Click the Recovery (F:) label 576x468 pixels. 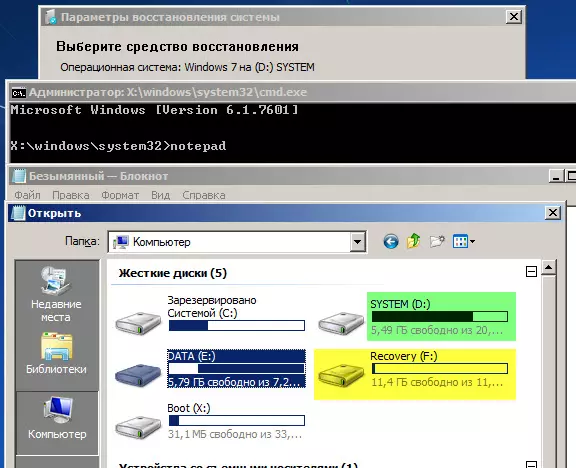pyautogui.click(x=404, y=356)
